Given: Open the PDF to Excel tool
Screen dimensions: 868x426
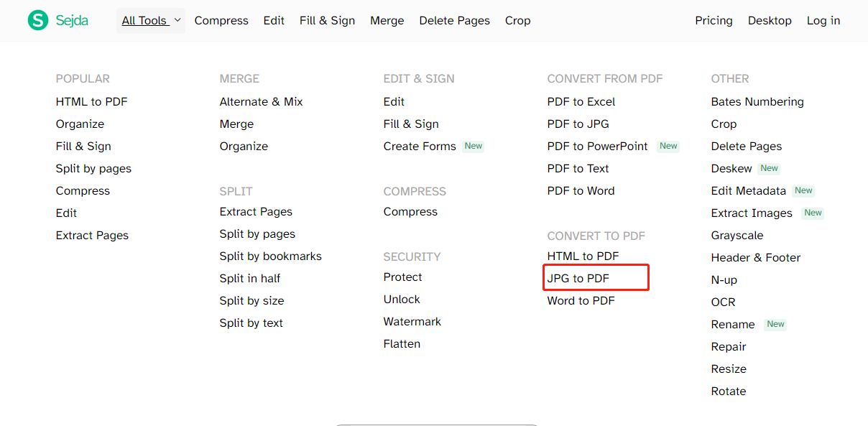Looking at the screenshot, I should [x=581, y=102].
